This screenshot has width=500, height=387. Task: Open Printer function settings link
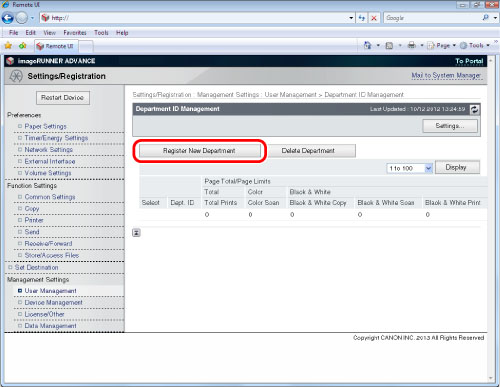34,220
